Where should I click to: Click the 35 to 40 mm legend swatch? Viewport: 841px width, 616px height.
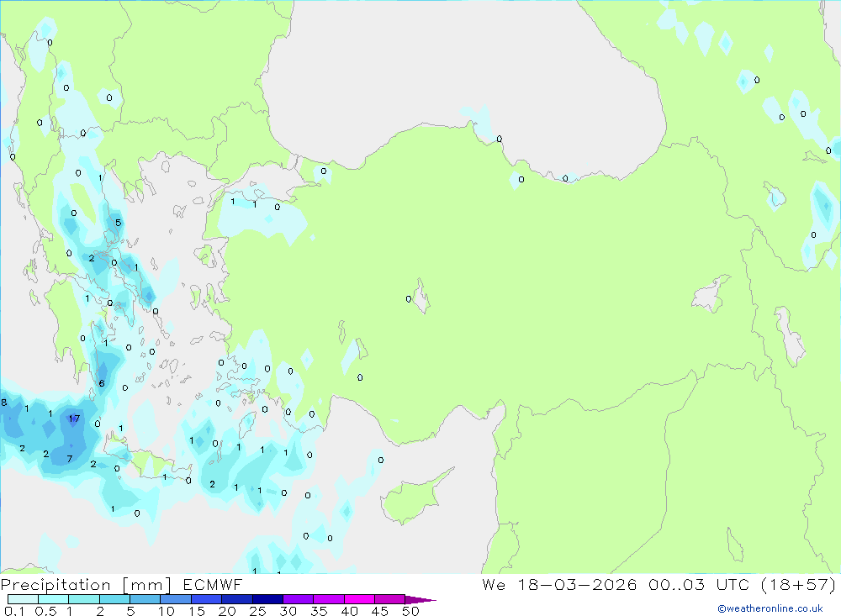pos(329,599)
